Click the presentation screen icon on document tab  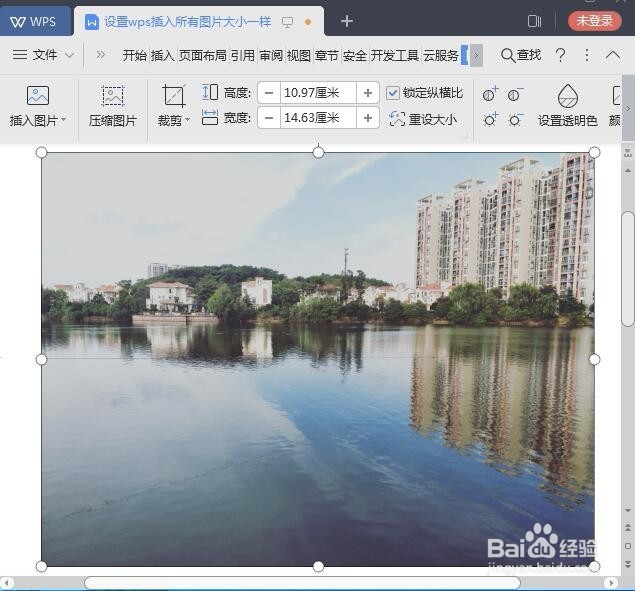click(287, 22)
